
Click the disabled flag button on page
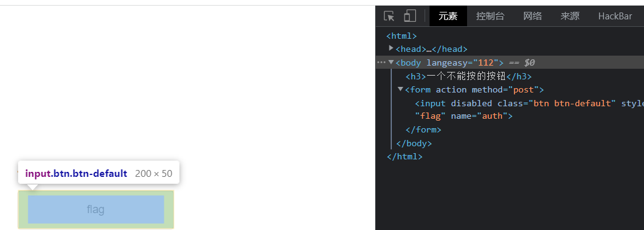(96, 209)
